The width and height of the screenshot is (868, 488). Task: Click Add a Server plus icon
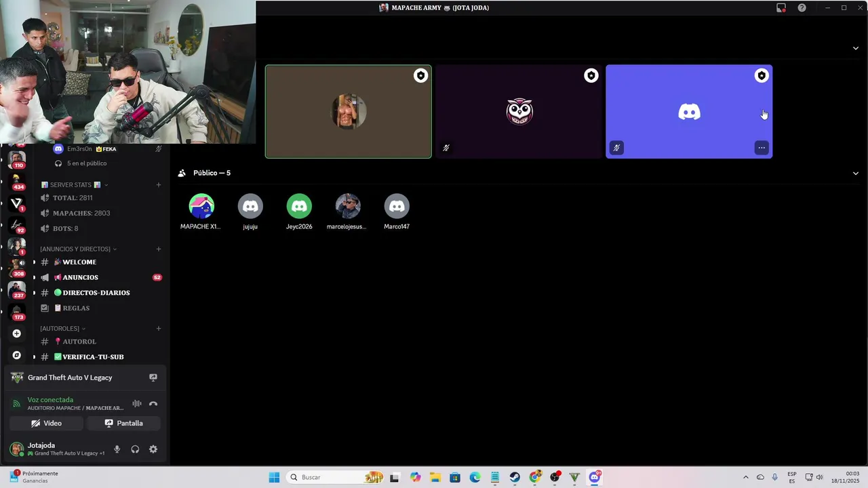click(x=17, y=333)
